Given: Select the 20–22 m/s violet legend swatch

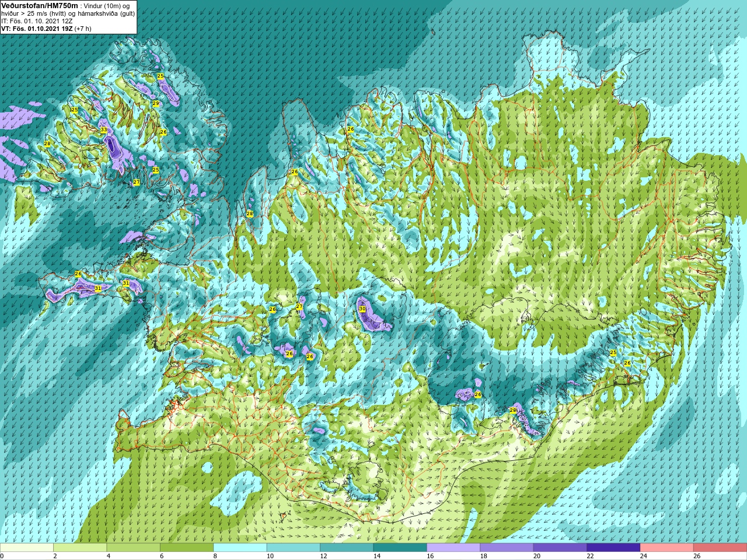Looking at the screenshot, I should pos(560,548).
